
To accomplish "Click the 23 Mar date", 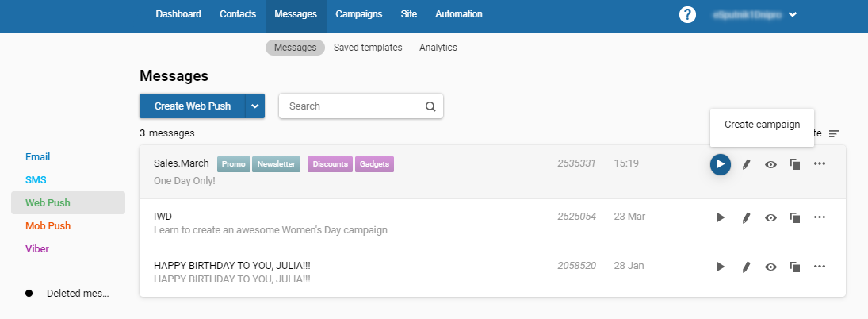I will (x=629, y=217).
